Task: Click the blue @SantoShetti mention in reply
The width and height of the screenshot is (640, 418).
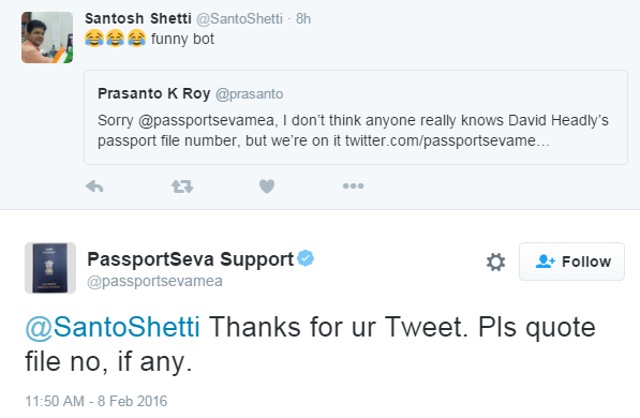Action: pyautogui.click(x=113, y=327)
